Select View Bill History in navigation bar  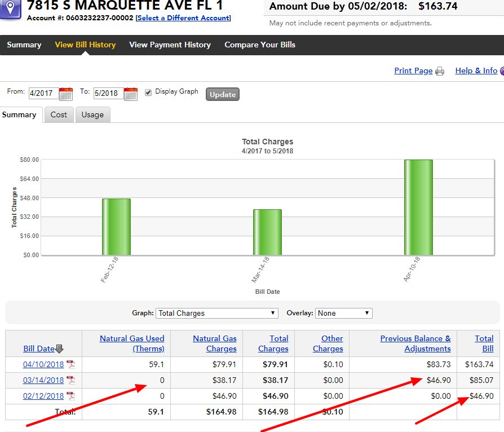[x=85, y=45]
